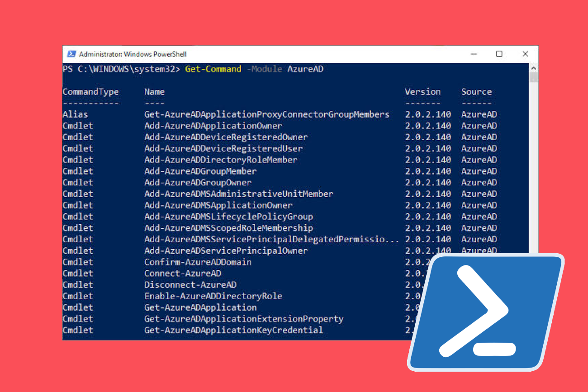Maximize the PowerShell window
This screenshot has height=392, width=588.
point(499,54)
